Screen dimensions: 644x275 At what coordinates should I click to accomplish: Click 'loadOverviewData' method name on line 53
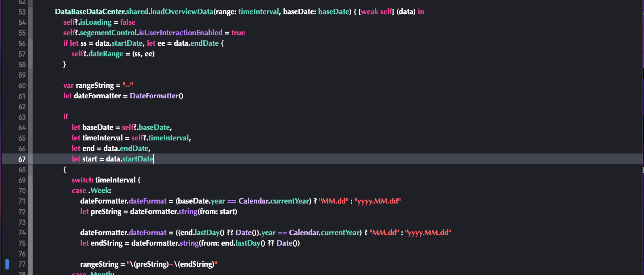pyautogui.click(x=182, y=12)
